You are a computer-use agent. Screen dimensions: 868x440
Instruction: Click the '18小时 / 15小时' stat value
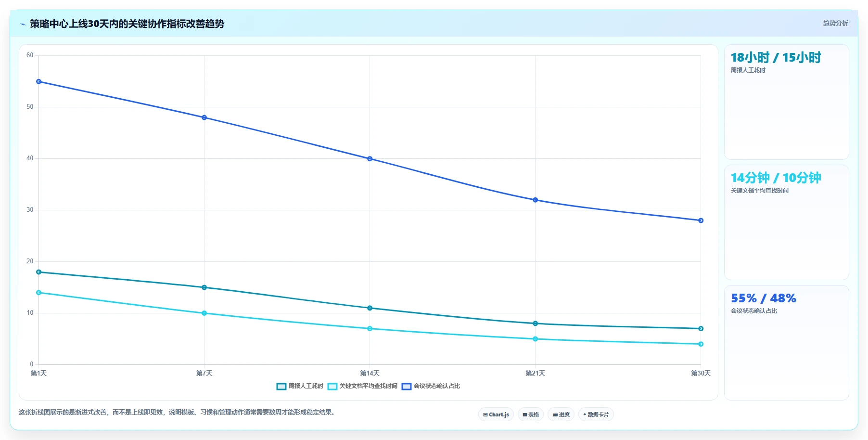[x=776, y=58]
